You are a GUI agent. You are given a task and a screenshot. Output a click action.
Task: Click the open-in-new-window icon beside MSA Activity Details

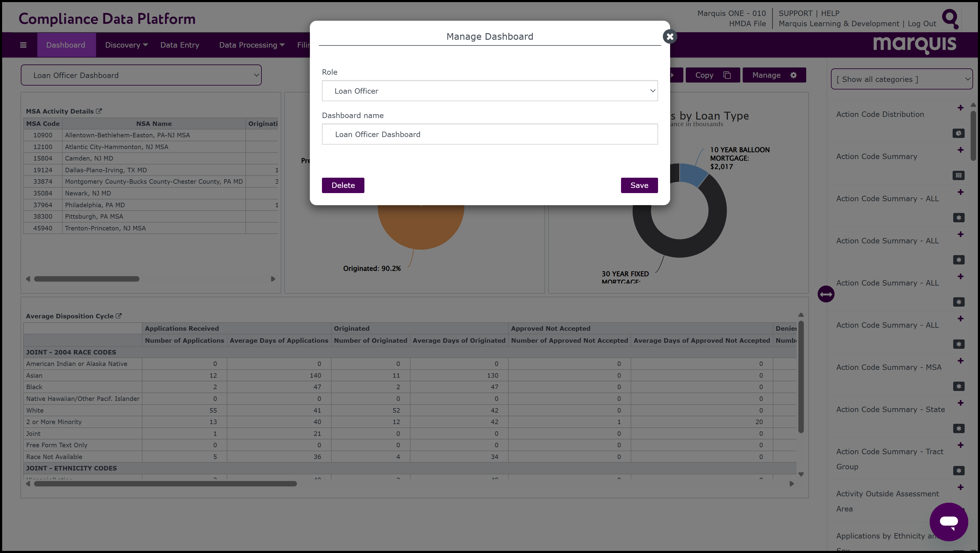tap(99, 111)
